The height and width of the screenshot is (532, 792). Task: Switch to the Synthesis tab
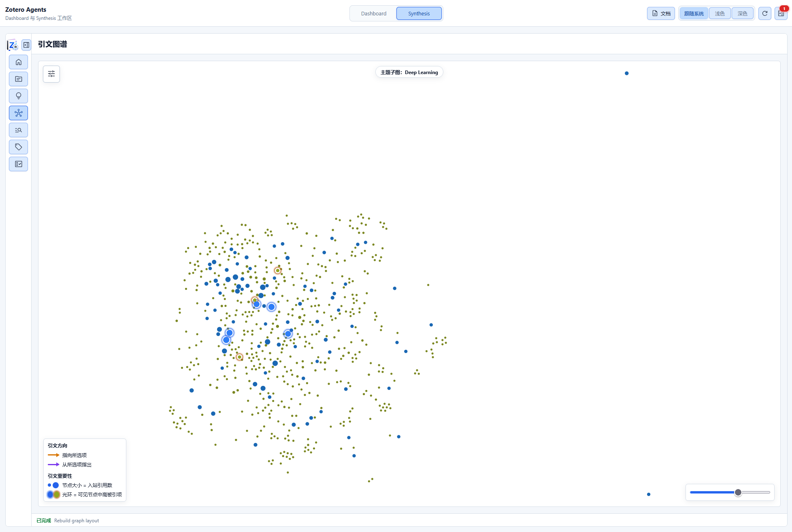click(x=419, y=13)
